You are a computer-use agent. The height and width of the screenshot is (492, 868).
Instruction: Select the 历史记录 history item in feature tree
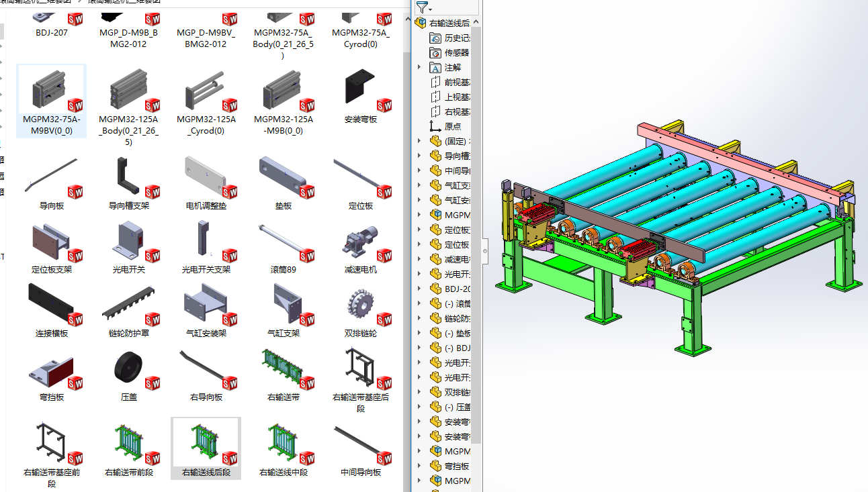click(449, 38)
